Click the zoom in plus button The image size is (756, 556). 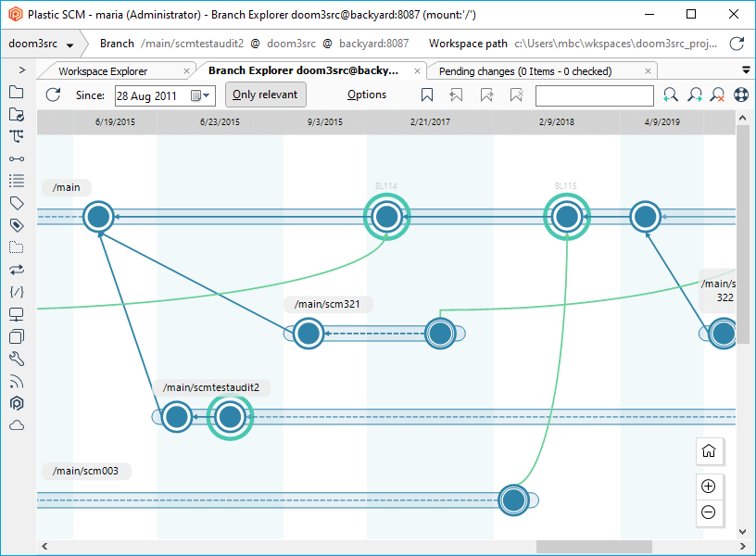pos(709,486)
